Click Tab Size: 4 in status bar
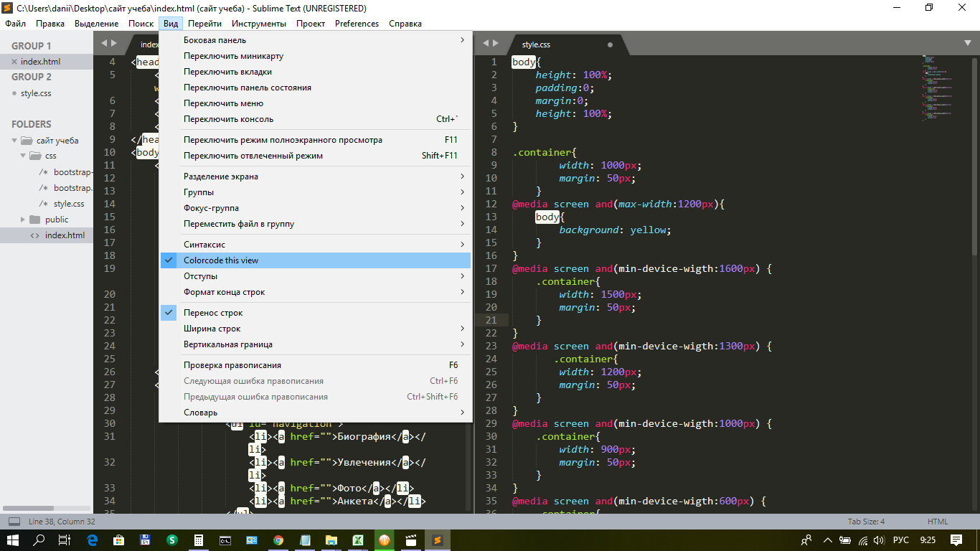Viewport: 980px width, 551px height. [866, 522]
